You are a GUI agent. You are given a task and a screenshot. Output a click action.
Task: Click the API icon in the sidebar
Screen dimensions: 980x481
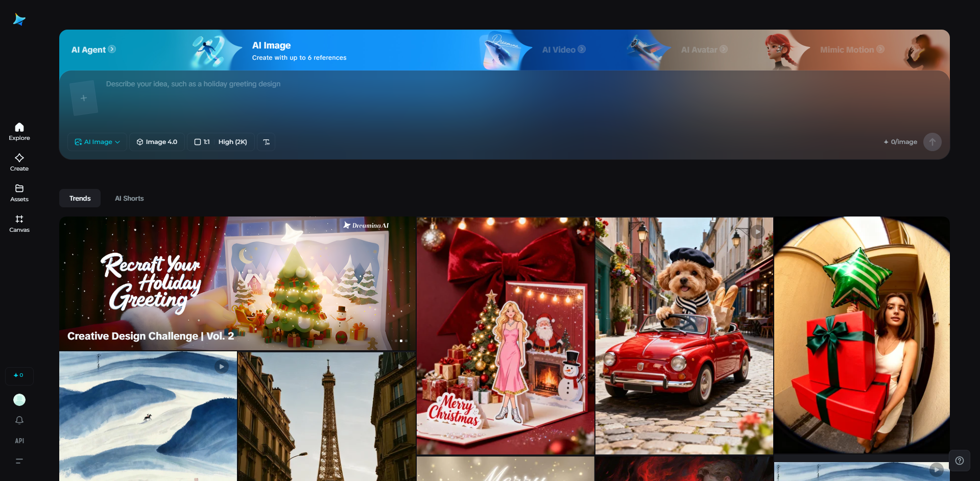point(19,440)
